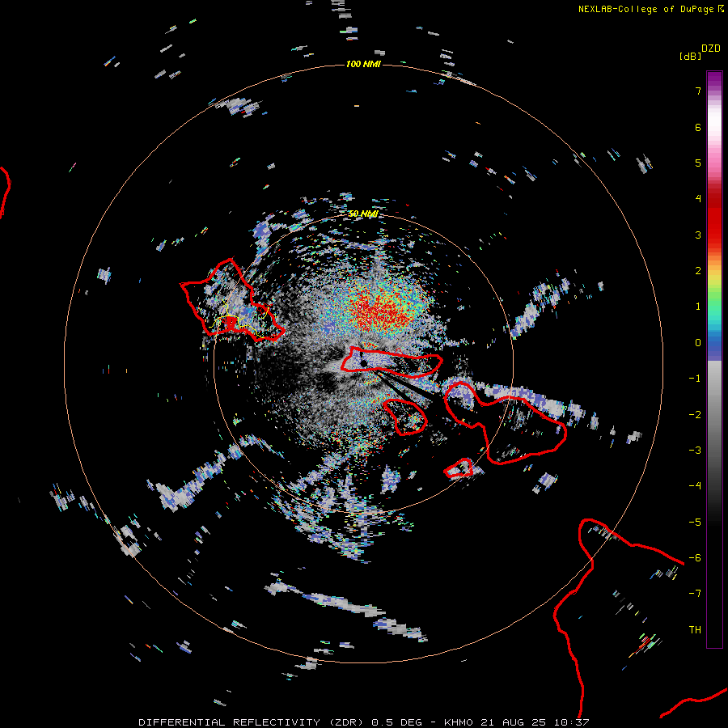
Task: Click the colorbar value 6 label
Action: [698, 127]
